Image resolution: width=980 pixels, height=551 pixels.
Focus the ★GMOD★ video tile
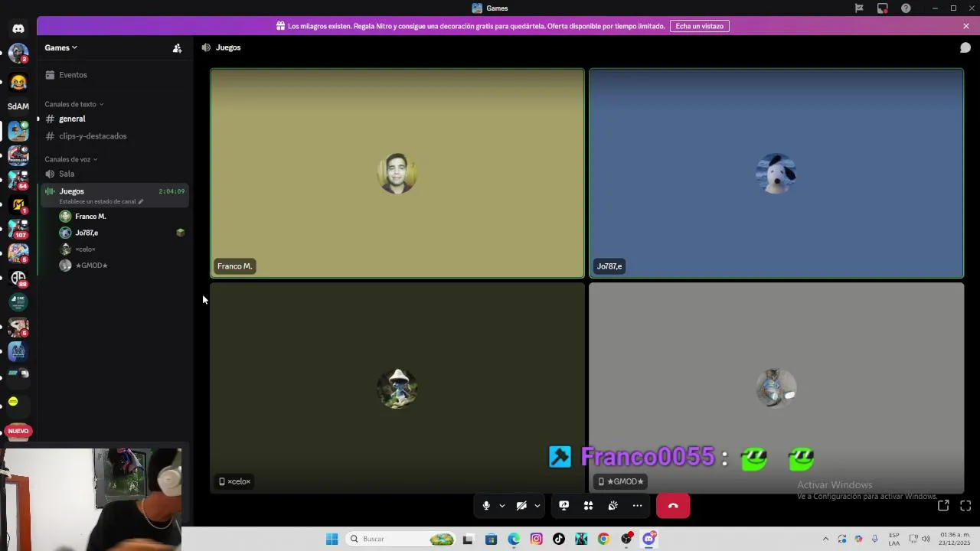click(776, 388)
